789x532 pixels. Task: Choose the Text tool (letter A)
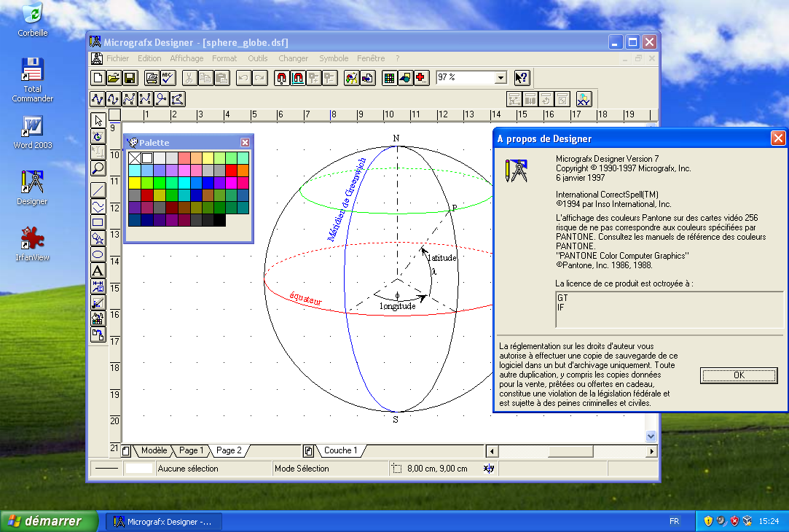98,270
